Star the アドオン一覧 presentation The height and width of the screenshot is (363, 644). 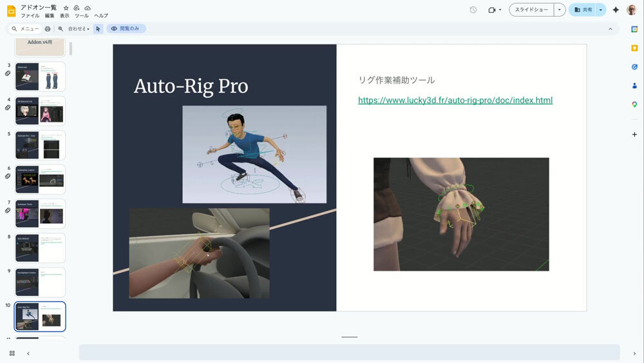pos(66,7)
